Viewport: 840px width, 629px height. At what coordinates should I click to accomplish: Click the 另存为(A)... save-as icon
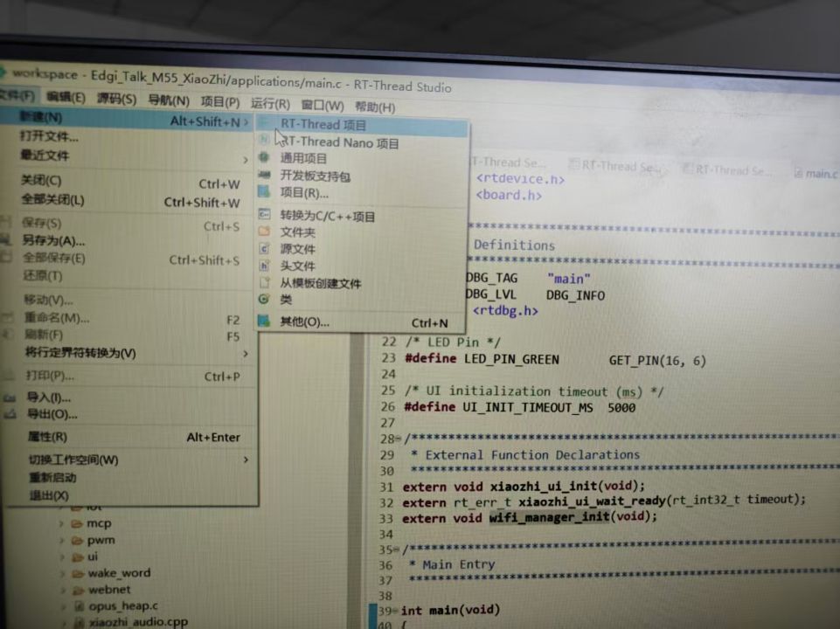pyautogui.click(x=6, y=240)
